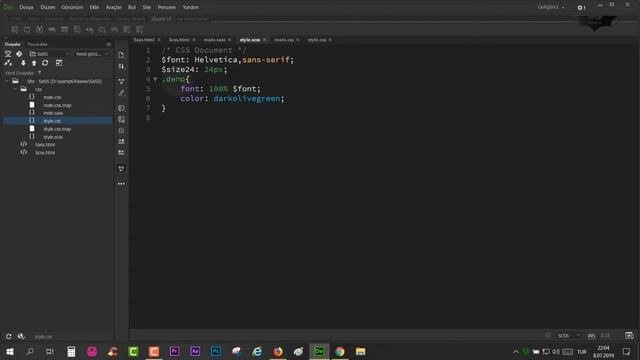Screen dimensions: 640x360
Task: Open the Windows Start menu
Action: pyautogui.click(x=10, y=351)
